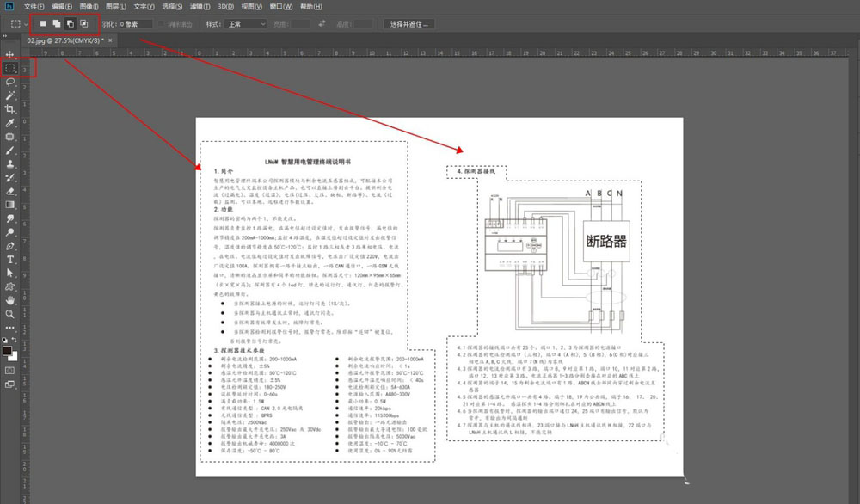Enable Intersect with selection mode
Screen dimensions: 860x504
(83, 24)
